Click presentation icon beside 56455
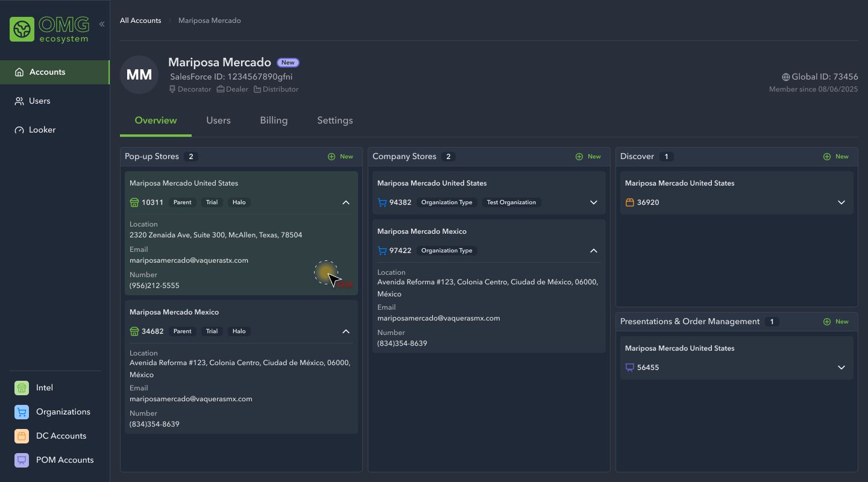Image resolution: width=868 pixels, height=482 pixels. click(630, 368)
